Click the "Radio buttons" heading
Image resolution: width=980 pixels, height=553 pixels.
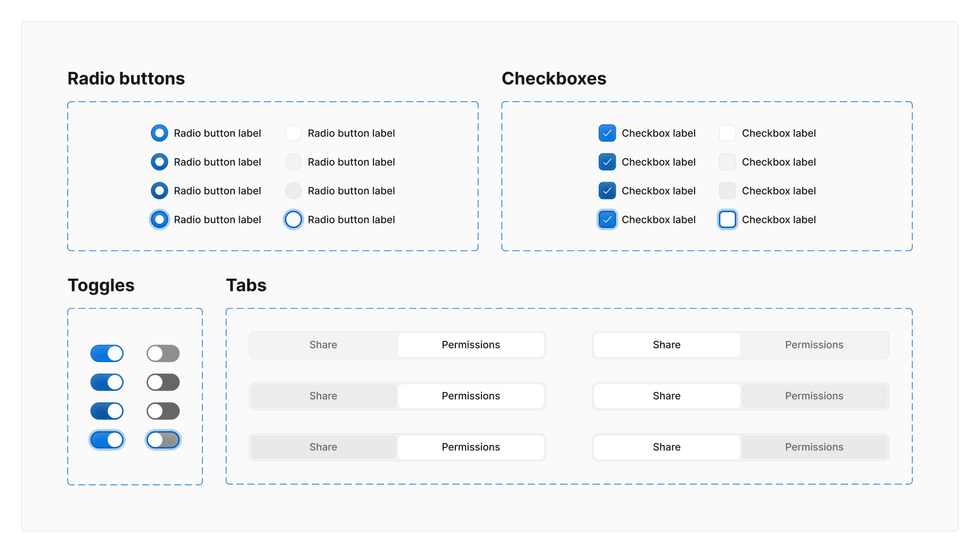[126, 78]
